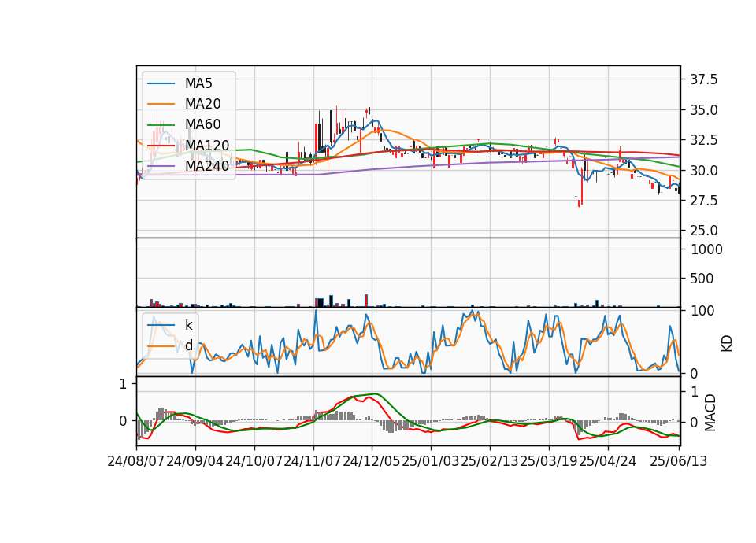Click the d legend label in KD panel
Screen dimensions: 756x543
[189, 345]
